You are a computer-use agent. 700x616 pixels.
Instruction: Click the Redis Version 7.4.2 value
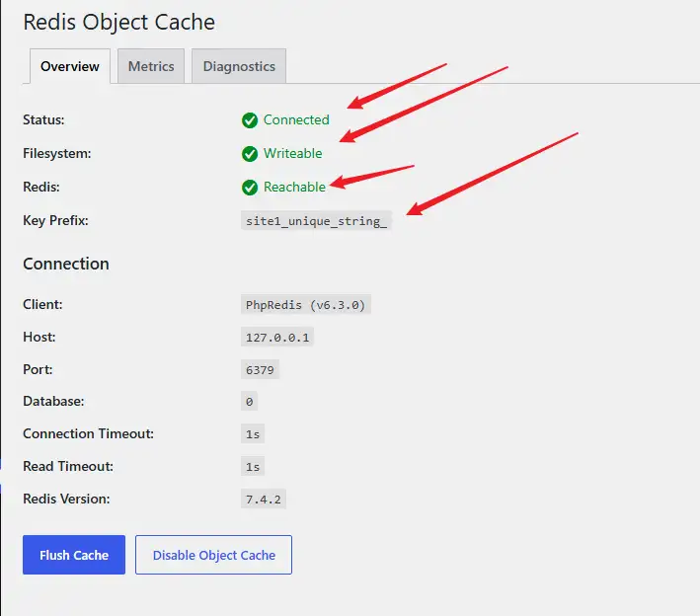pos(264,500)
